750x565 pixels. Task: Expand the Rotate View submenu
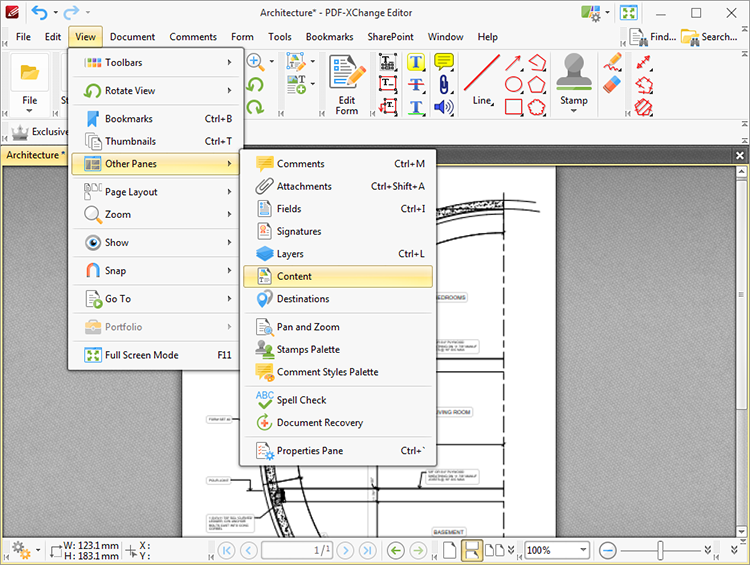tap(155, 90)
